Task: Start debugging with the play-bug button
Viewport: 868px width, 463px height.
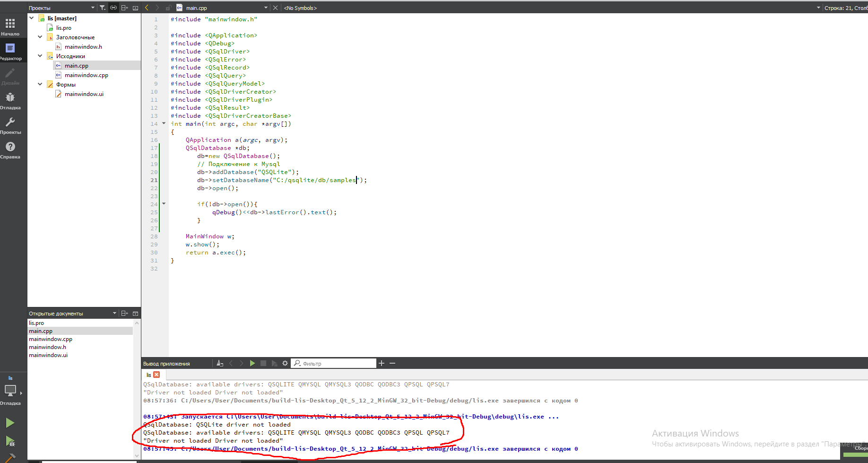Action: click(x=10, y=441)
